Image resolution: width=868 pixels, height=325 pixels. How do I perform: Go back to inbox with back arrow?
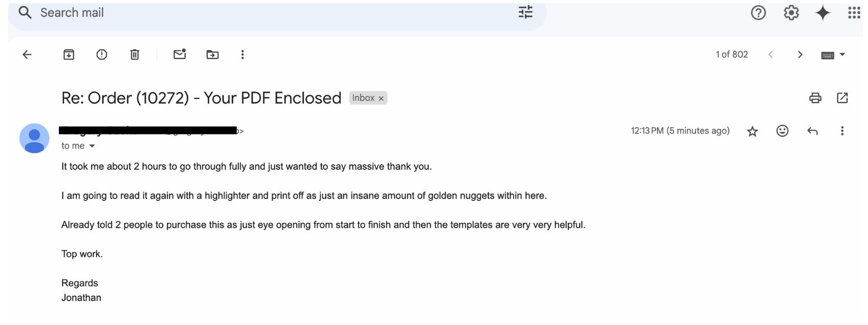click(27, 55)
